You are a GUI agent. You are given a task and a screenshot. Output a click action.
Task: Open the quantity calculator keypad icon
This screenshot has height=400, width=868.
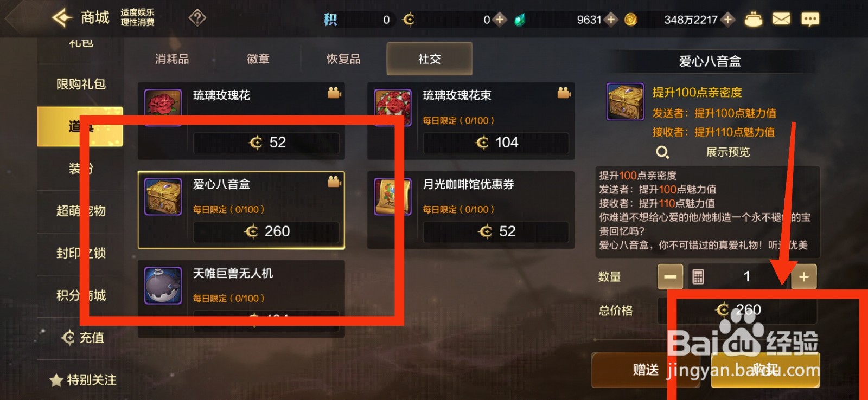tap(698, 277)
